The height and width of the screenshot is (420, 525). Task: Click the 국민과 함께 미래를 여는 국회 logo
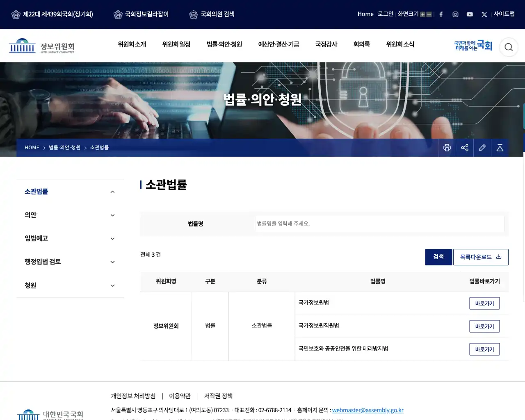coord(473,46)
